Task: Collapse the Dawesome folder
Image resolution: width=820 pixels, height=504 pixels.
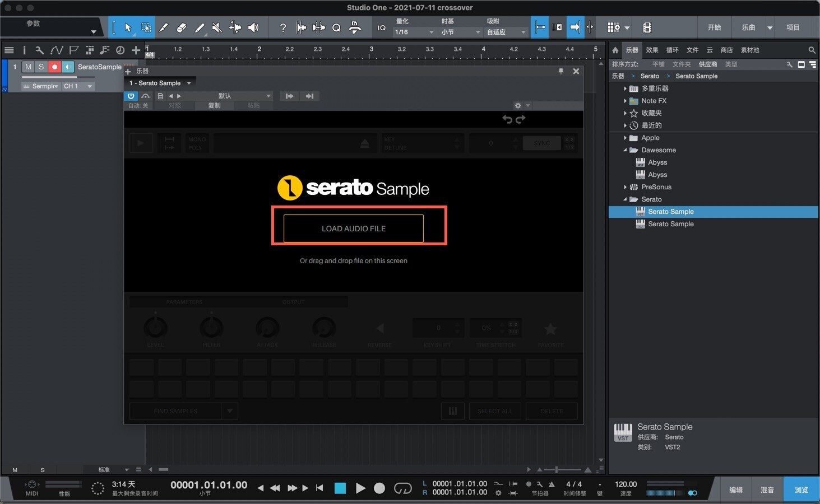Action: tap(625, 150)
